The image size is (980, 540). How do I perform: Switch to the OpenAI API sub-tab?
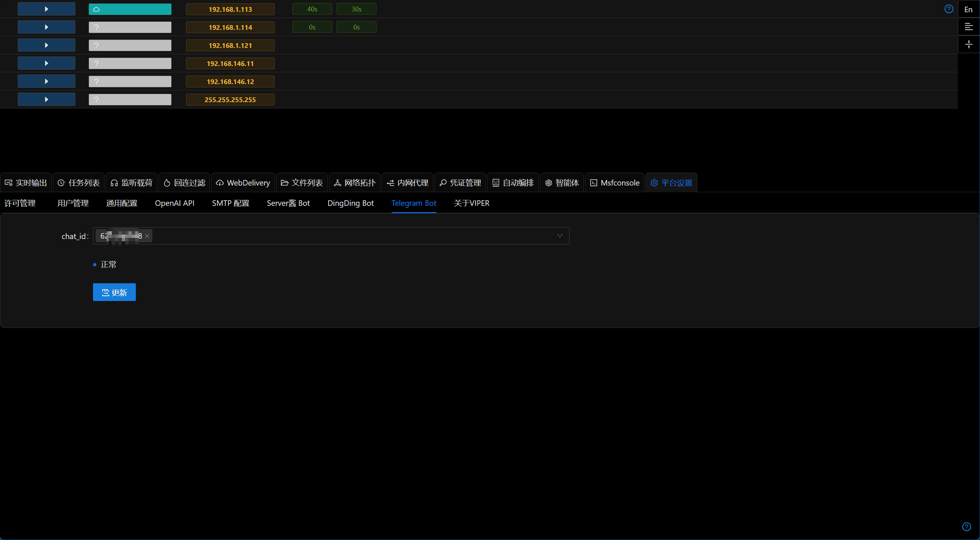pos(175,203)
